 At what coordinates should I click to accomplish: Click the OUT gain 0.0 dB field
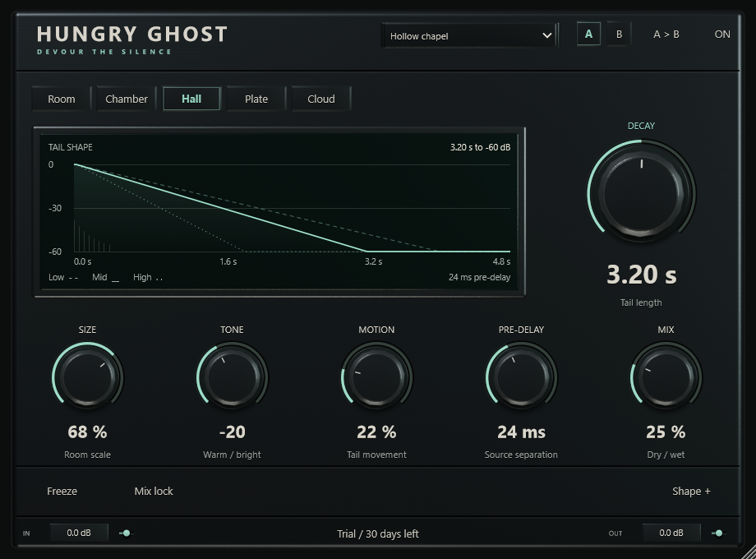click(x=671, y=533)
